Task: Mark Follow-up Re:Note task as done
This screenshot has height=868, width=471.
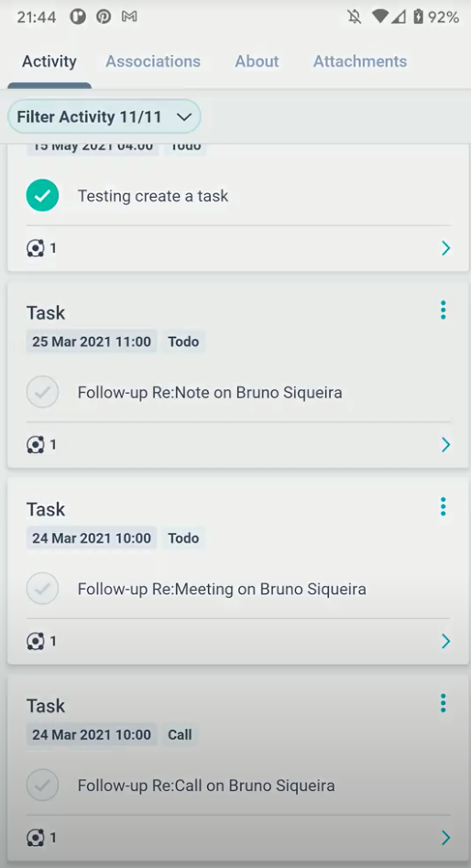Action: point(43,393)
